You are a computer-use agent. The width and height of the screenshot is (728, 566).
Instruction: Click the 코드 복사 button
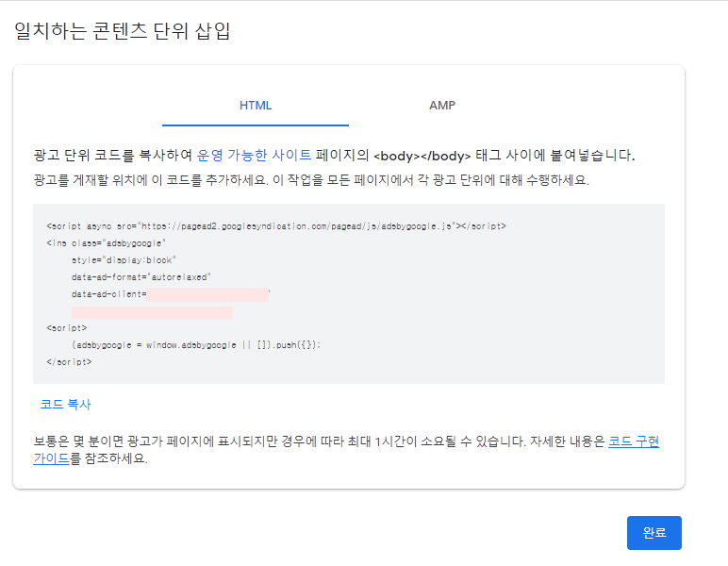coord(65,405)
